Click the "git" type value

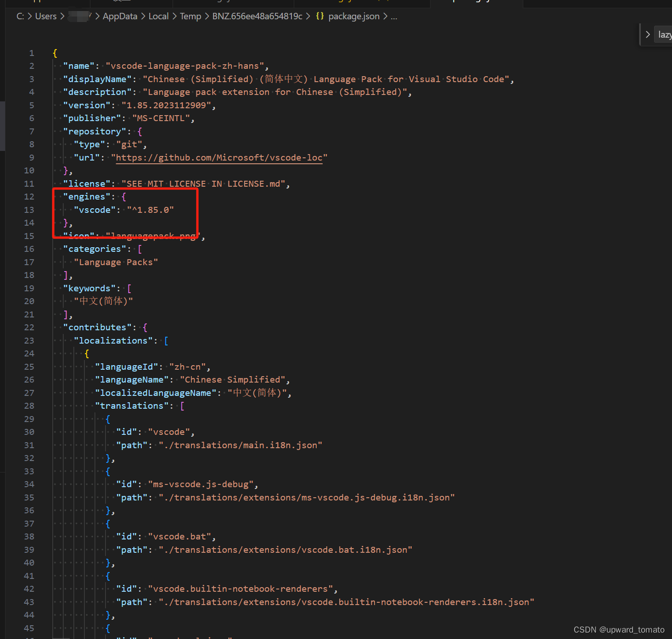coord(129,144)
